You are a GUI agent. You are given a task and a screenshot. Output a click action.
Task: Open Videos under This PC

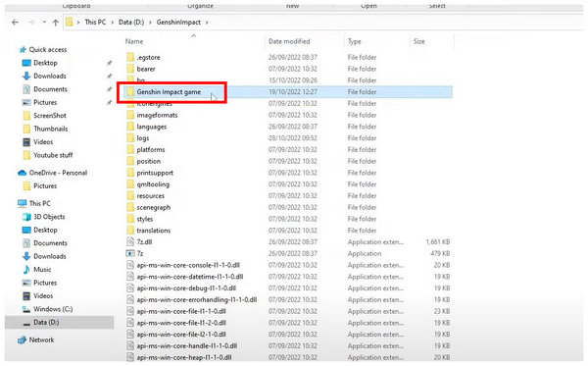38,295
